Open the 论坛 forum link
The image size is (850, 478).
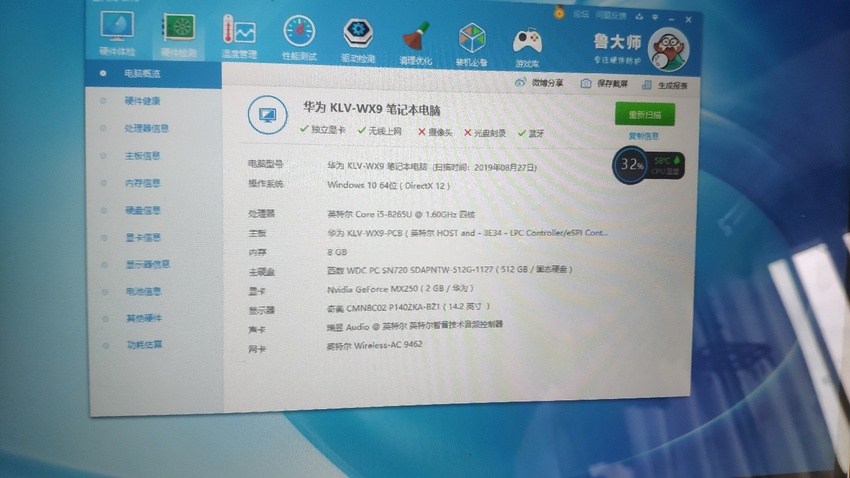pyautogui.click(x=581, y=15)
